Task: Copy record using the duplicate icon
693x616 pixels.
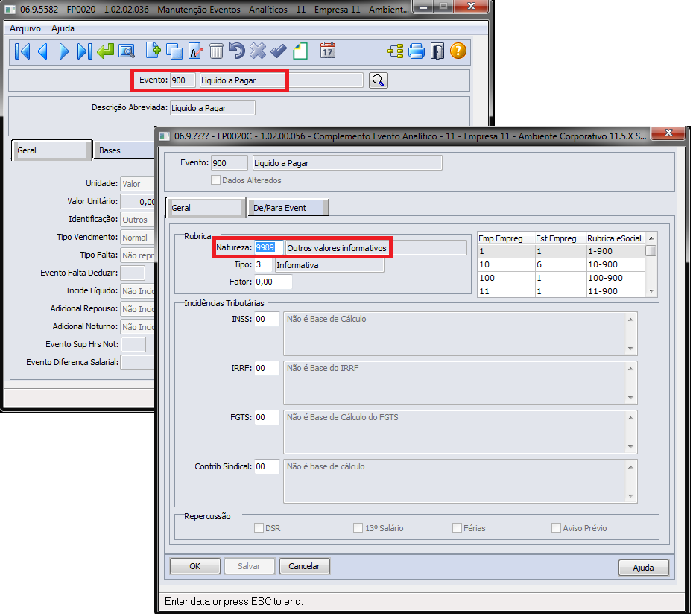Action: [x=174, y=51]
